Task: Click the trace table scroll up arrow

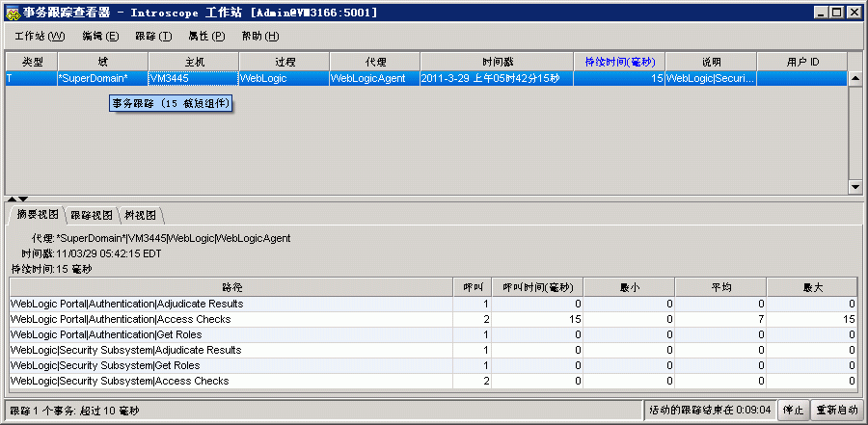Action: pos(855,79)
